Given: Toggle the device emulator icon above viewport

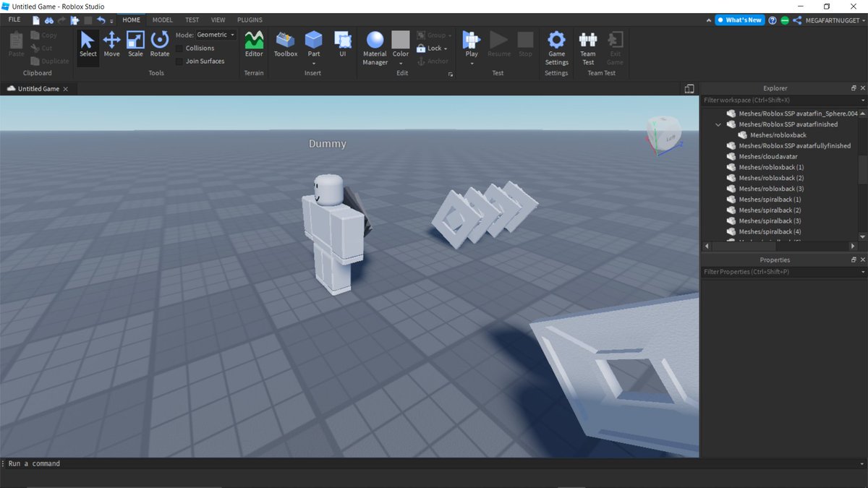Looking at the screenshot, I should 689,88.
